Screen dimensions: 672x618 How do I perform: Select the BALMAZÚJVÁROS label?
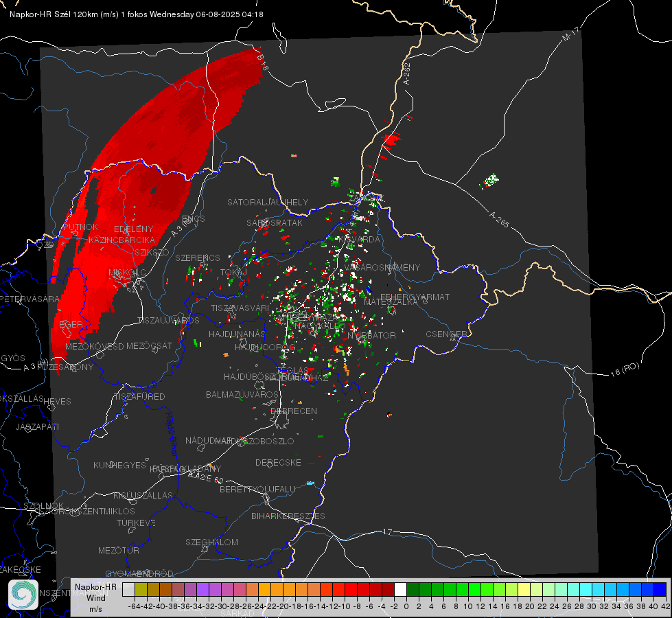coord(242,394)
